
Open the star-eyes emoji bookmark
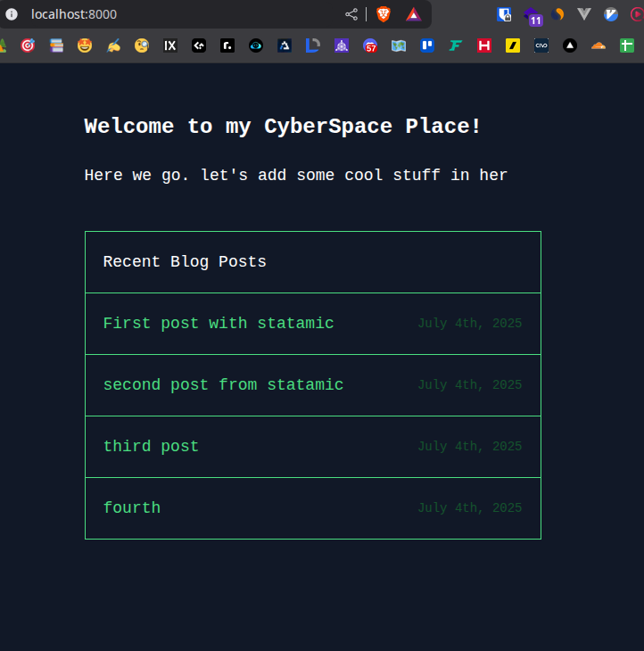tap(85, 45)
